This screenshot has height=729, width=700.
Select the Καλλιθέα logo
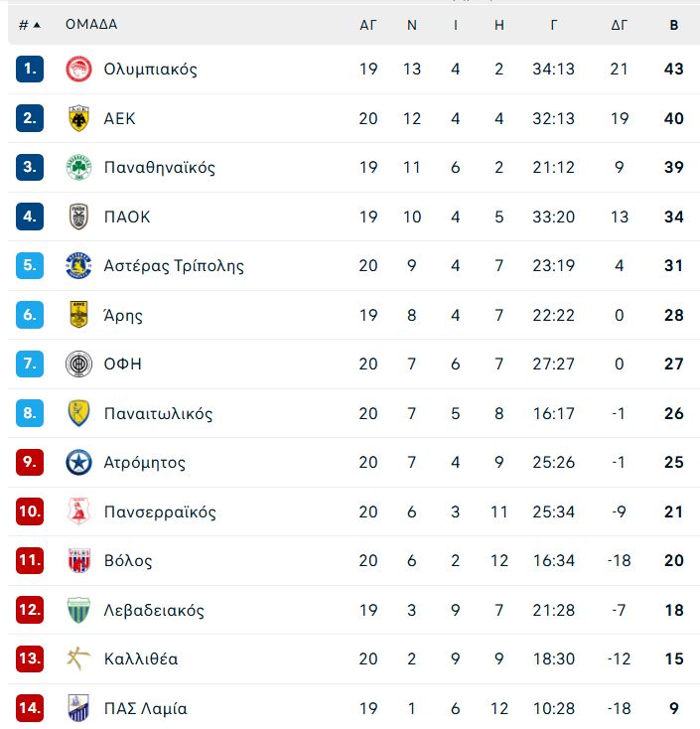point(78,658)
